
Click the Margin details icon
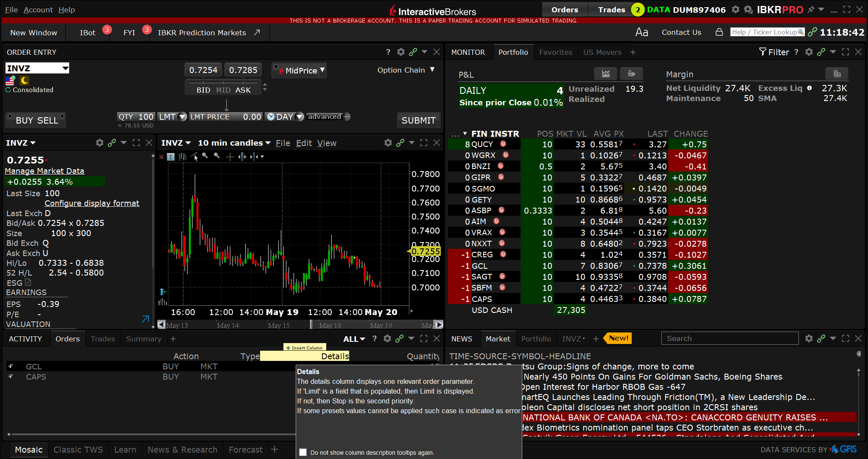[x=837, y=73]
